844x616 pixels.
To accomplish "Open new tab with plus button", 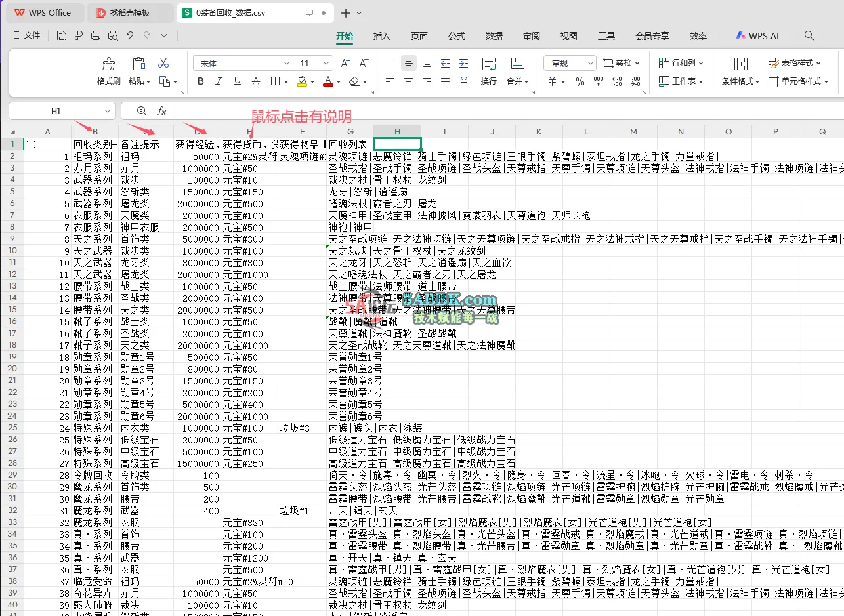I will [x=346, y=12].
